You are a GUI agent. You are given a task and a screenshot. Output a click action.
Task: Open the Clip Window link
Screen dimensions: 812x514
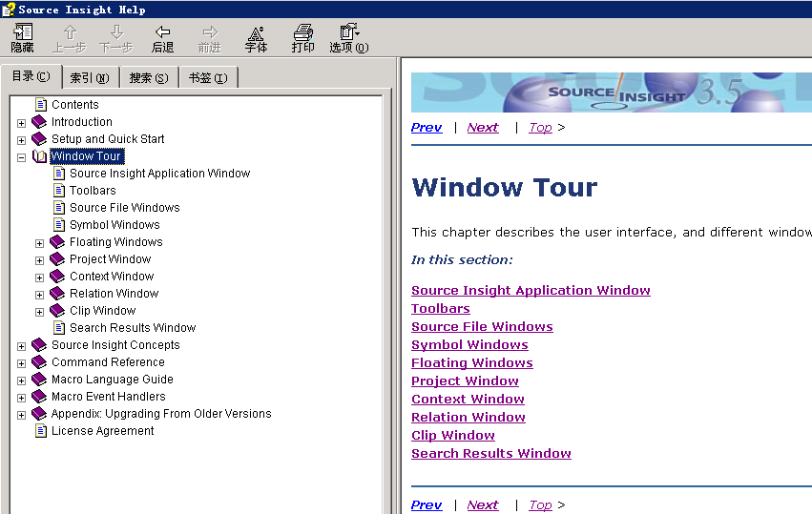tap(453, 435)
